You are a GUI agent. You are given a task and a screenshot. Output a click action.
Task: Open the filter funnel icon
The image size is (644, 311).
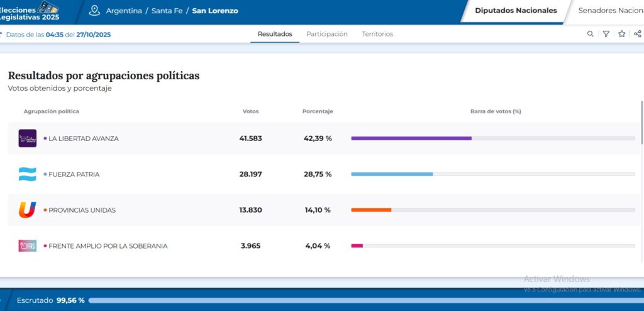tap(606, 34)
